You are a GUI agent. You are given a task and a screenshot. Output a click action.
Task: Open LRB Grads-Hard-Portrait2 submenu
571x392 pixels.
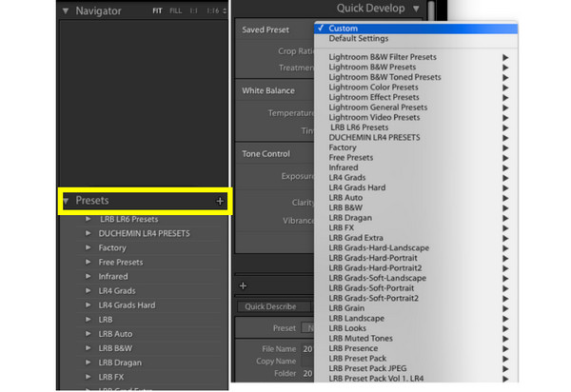(416, 268)
